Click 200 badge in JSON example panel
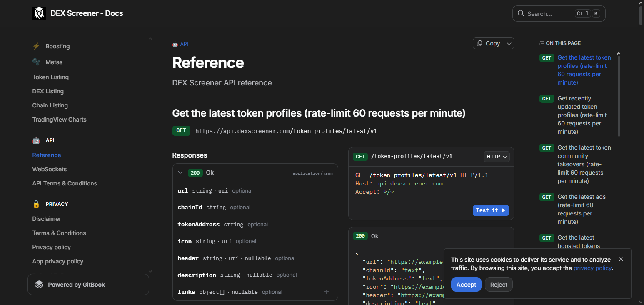The height and width of the screenshot is (305, 644). point(360,236)
